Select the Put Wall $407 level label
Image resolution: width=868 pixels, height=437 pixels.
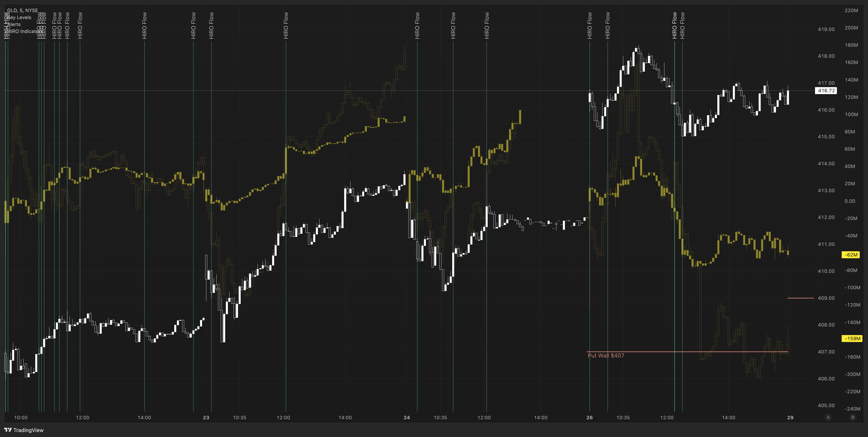click(x=606, y=355)
